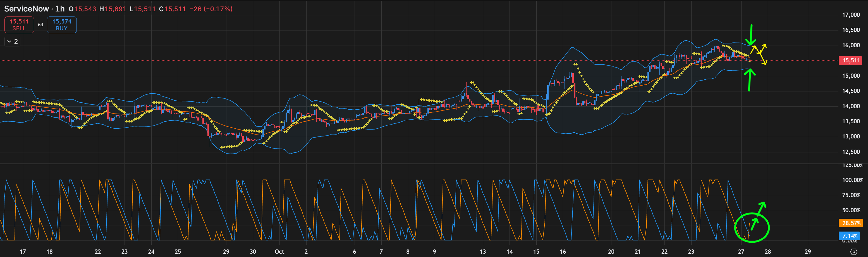Click the change value −26 (−0.17%)
Viewport: 868px width, 257px height.
(x=211, y=9)
